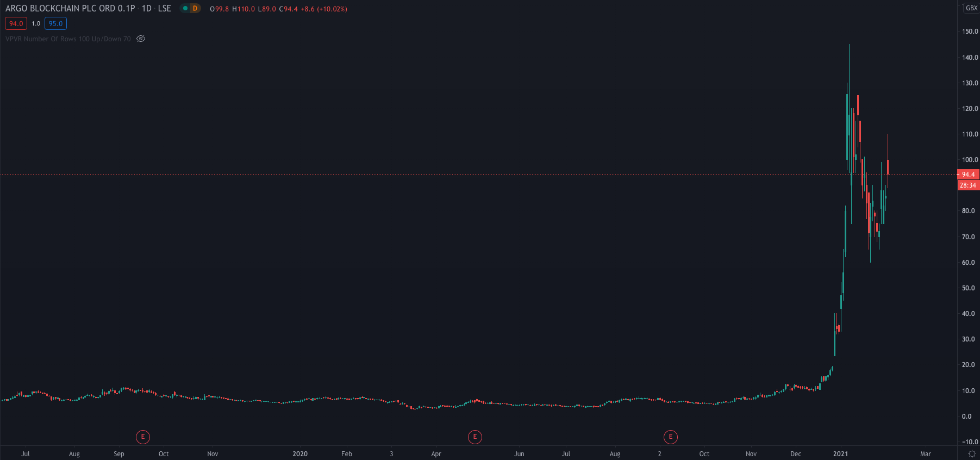
Task: Click the blue 95.0 buy price button
Action: click(55, 23)
